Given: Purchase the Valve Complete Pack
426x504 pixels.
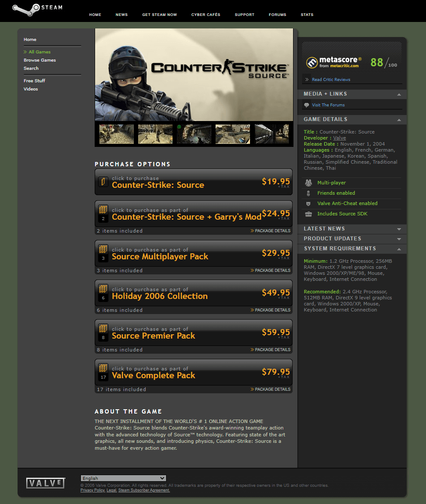Looking at the screenshot, I should click(194, 372).
